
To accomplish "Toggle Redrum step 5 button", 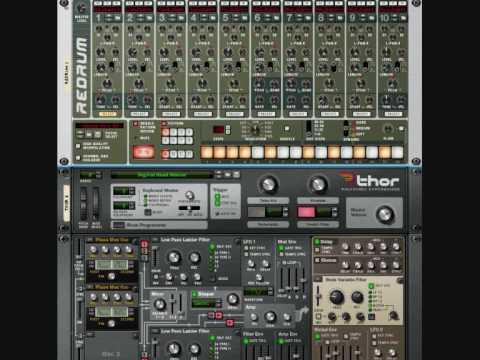I will (258, 152).
